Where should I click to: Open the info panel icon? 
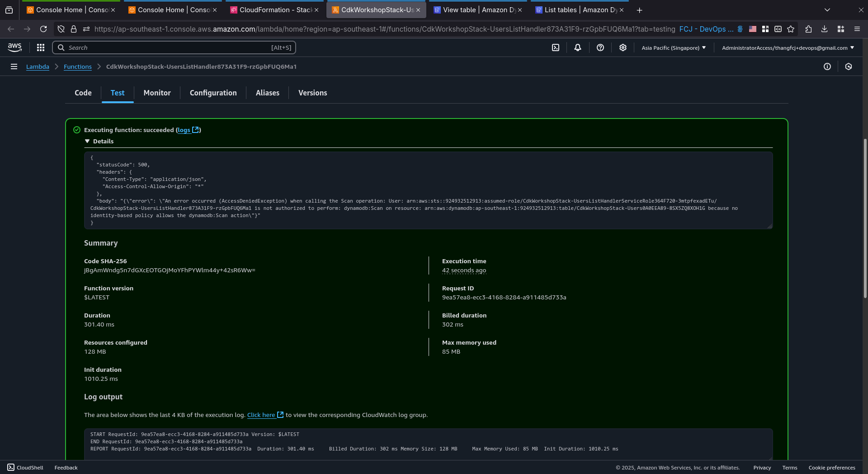[x=827, y=66]
